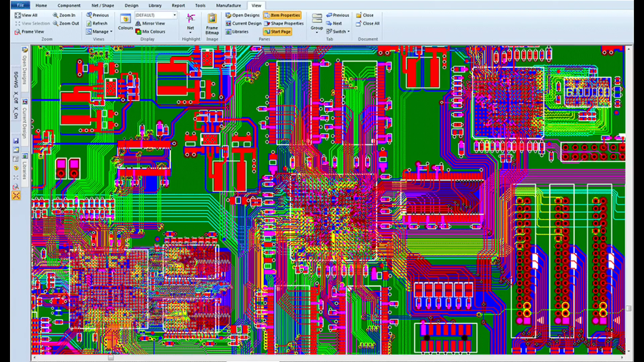Toggle the Item Properties pane

pyautogui.click(x=282, y=15)
